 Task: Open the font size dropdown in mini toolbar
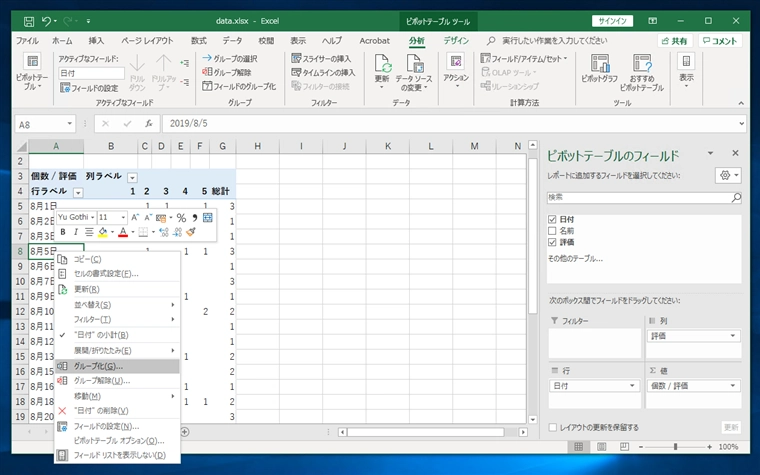pyautogui.click(x=121, y=217)
